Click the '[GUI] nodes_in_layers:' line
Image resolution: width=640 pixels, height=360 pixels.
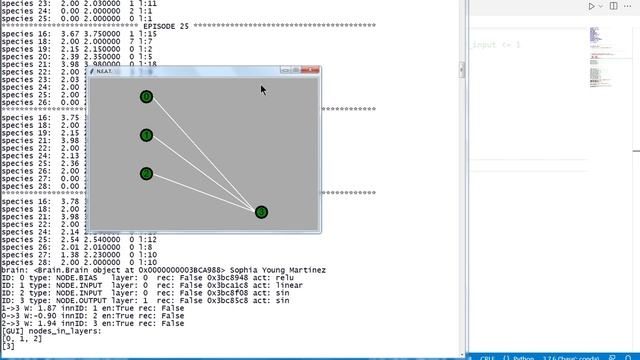coord(51,331)
